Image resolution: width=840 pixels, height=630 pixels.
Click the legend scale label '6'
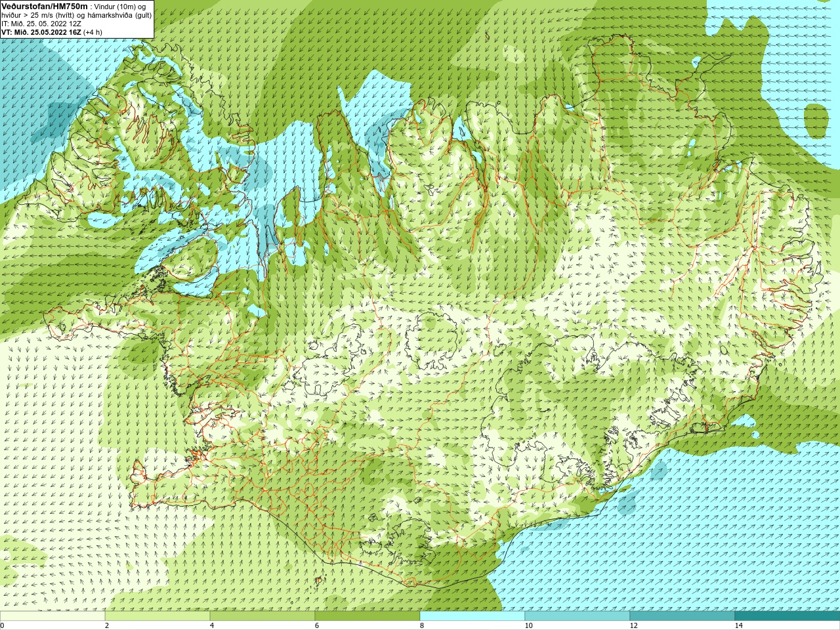pyautogui.click(x=317, y=625)
